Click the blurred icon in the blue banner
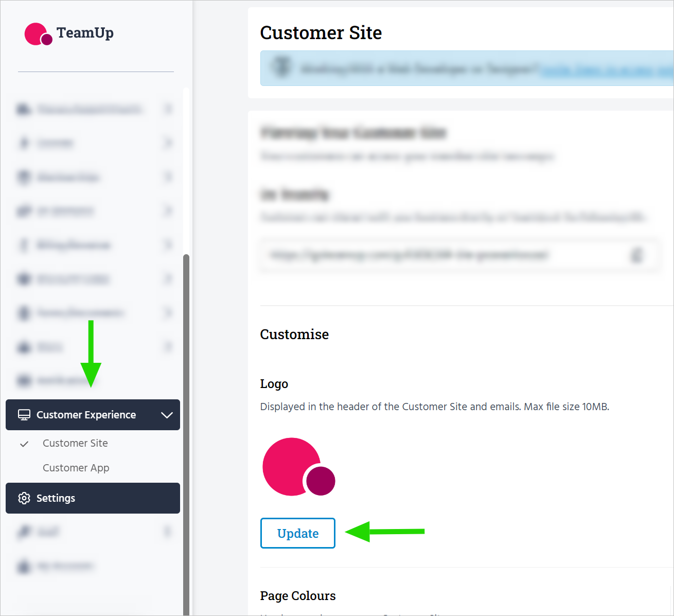 click(281, 68)
